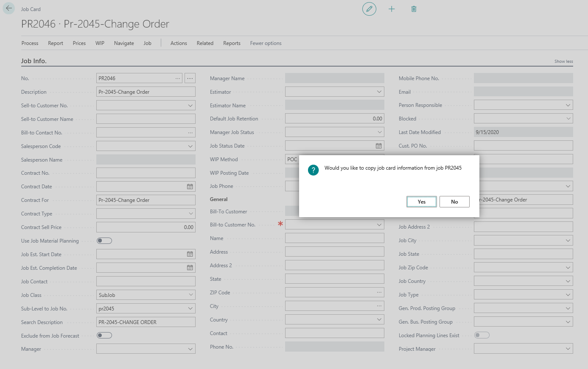Open the Contract Date calendar picker
This screenshot has height=369, width=588.
coord(190,187)
